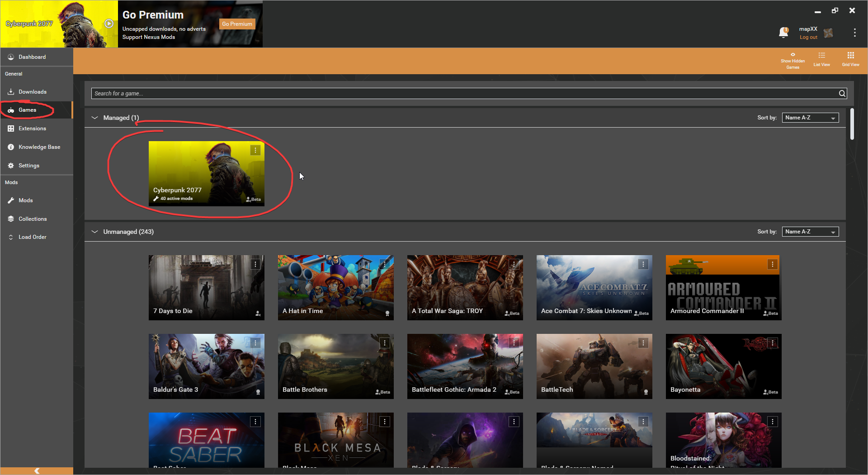Image resolution: width=868 pixels, height=475 pixels.
Task: Open the Unmanaged sort-by dropdown
Action: 810,232
